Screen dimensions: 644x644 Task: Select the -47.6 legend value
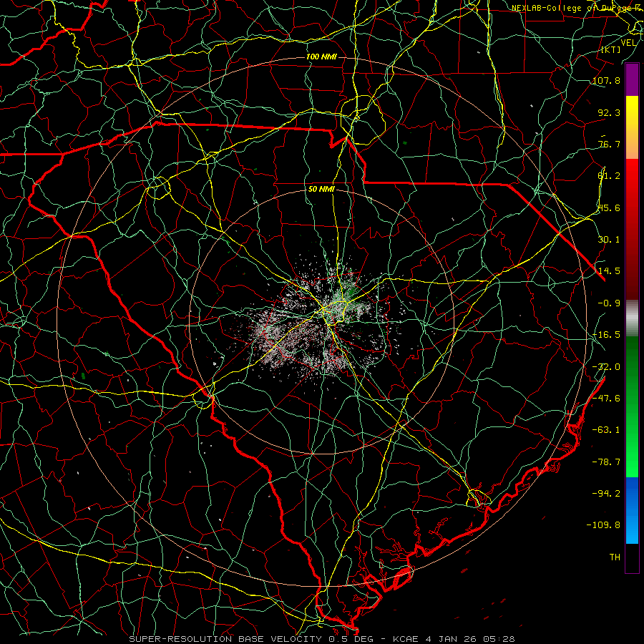click(606, 399)
